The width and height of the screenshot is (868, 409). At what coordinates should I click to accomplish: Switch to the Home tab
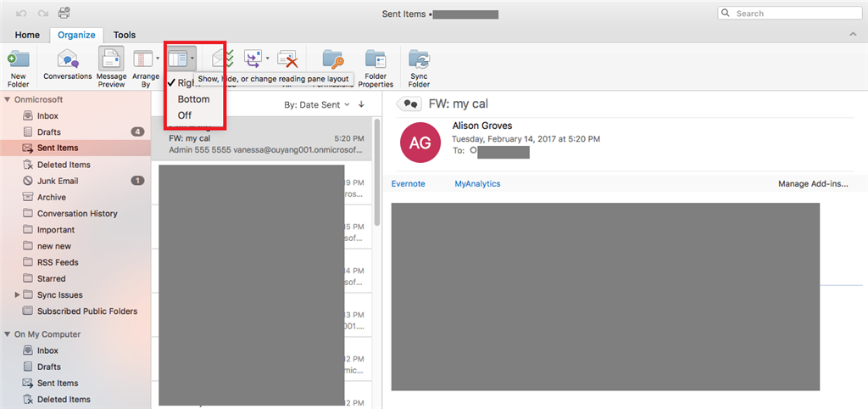(27, 35)
